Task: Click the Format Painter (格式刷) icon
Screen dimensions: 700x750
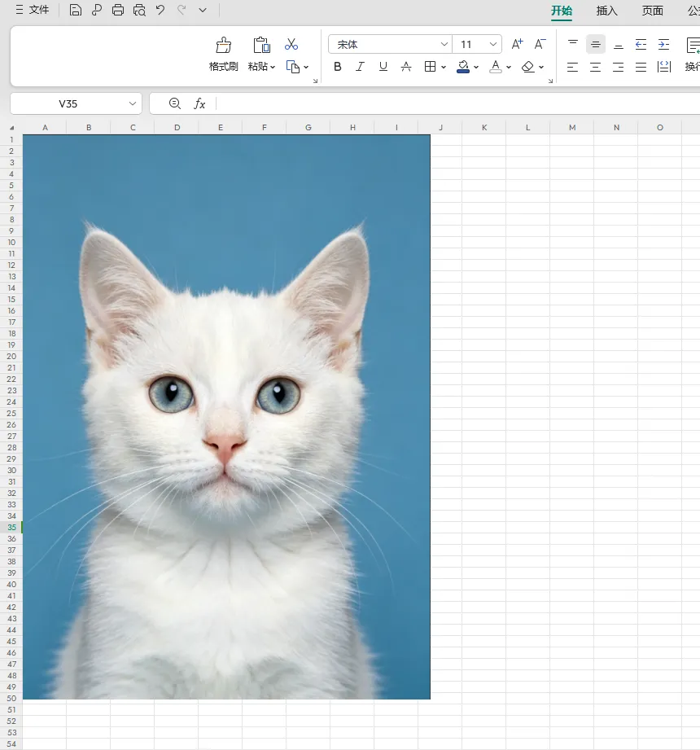Action: (x=223, y=46)
